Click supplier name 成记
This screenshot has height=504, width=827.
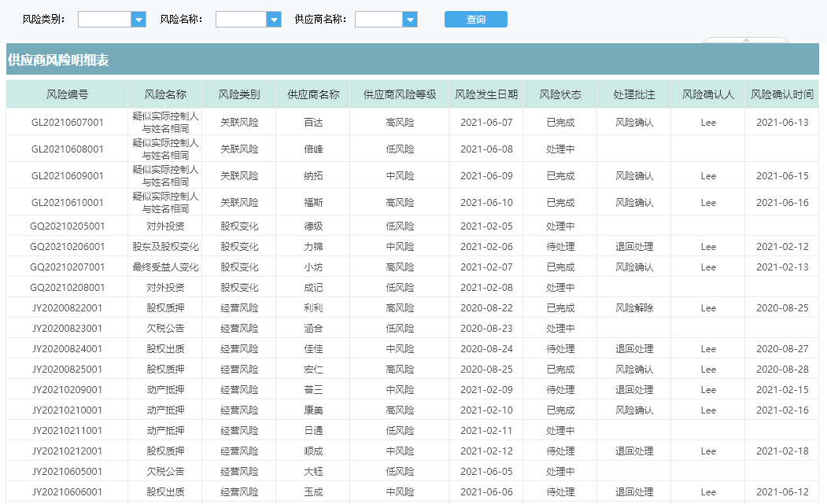[x=313, y=288]
